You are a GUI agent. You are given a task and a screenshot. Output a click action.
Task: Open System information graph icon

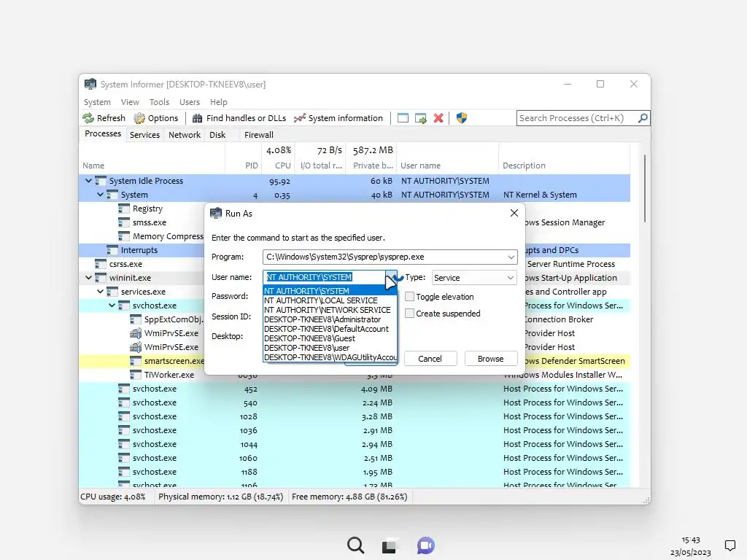300,118
